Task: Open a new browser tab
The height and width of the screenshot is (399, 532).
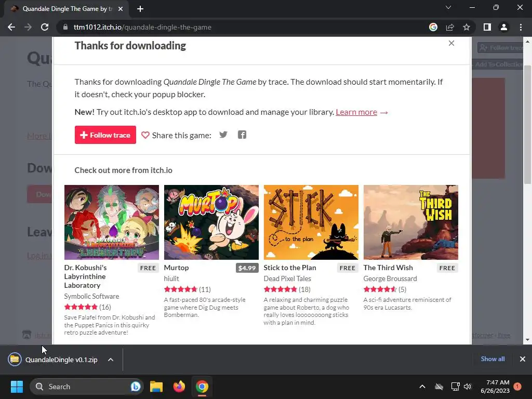Action: [x=140, y=9]
